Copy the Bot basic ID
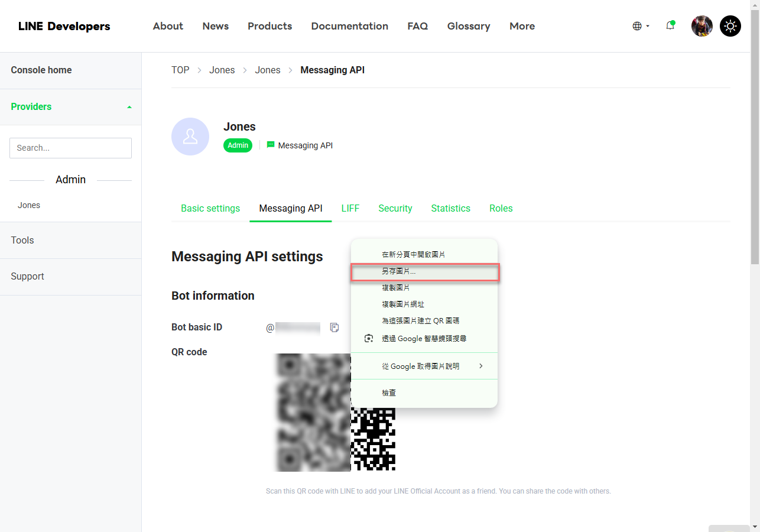This screenshot has height=532, width=760. click(x=334, y=327)
